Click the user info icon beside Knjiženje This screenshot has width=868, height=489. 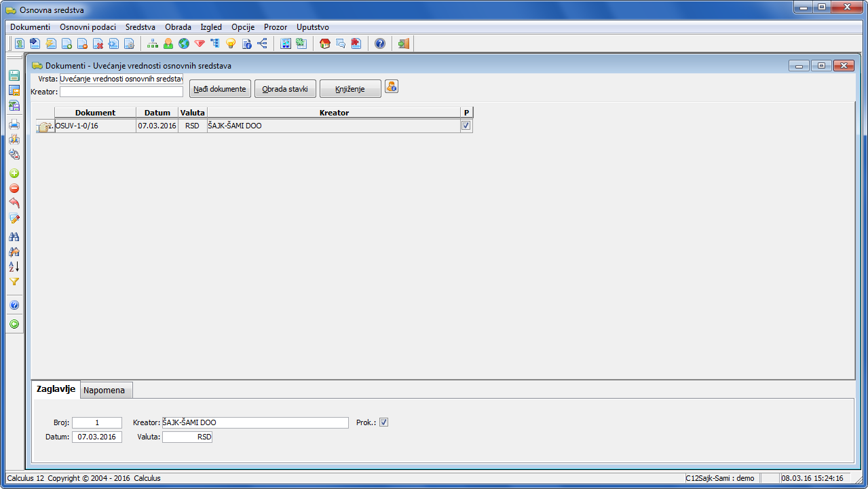(x=392, y=86)
